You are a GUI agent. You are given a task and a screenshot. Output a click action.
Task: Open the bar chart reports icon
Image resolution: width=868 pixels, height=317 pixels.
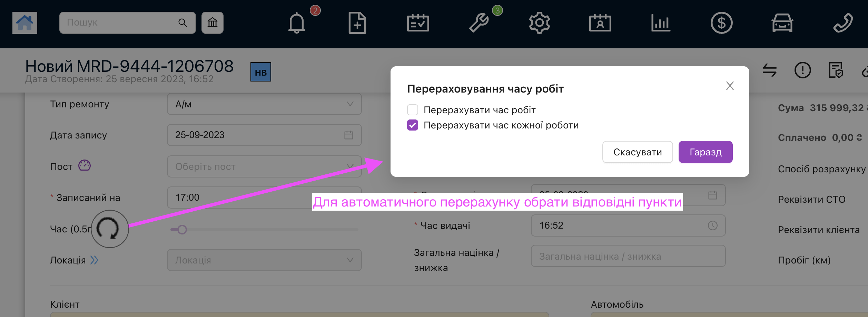(661, 23)
